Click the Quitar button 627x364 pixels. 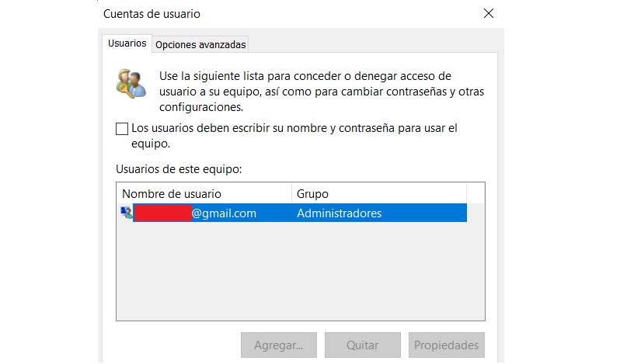pos(362,345)
